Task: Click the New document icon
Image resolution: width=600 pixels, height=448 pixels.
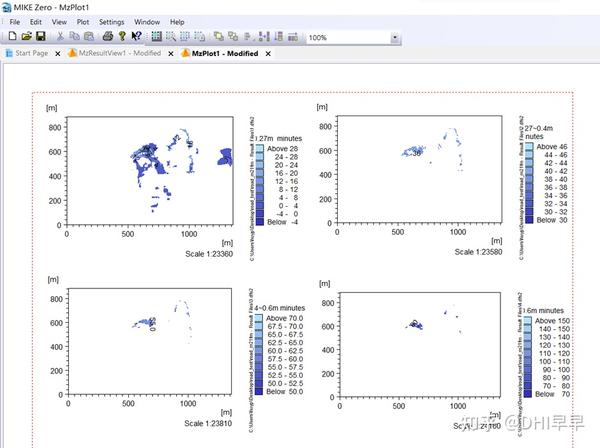Action: pos(12,36)
